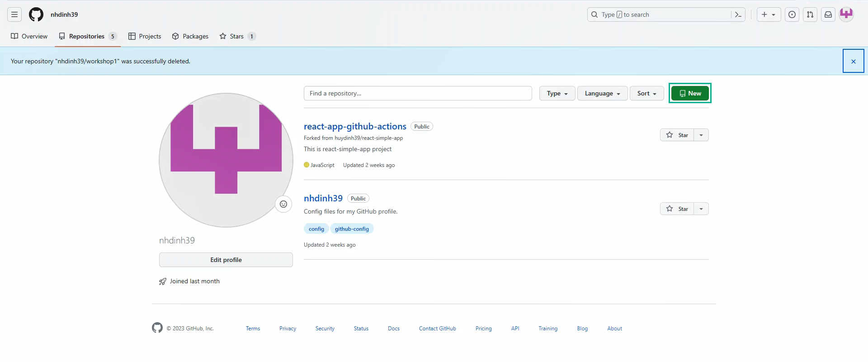868x362 pixels.
Task: Select the config topic tag
Action: tap(316, 229)
